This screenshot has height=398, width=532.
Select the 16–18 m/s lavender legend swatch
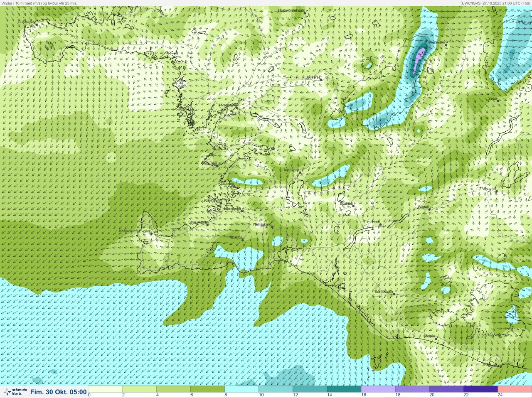coord(378,389)
